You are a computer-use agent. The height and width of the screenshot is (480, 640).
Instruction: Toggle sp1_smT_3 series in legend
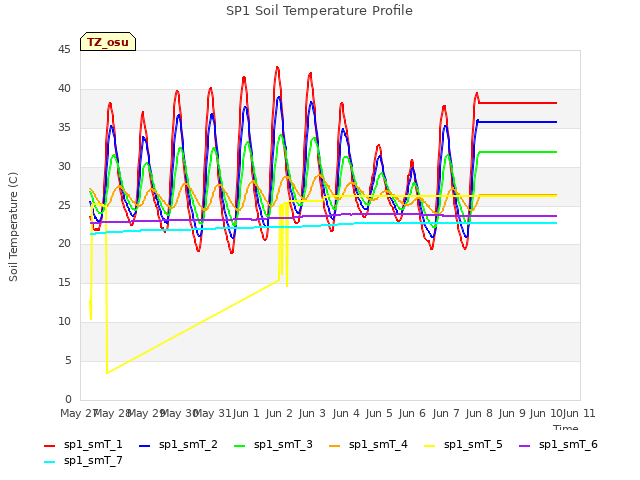click(x=273, y=444)
